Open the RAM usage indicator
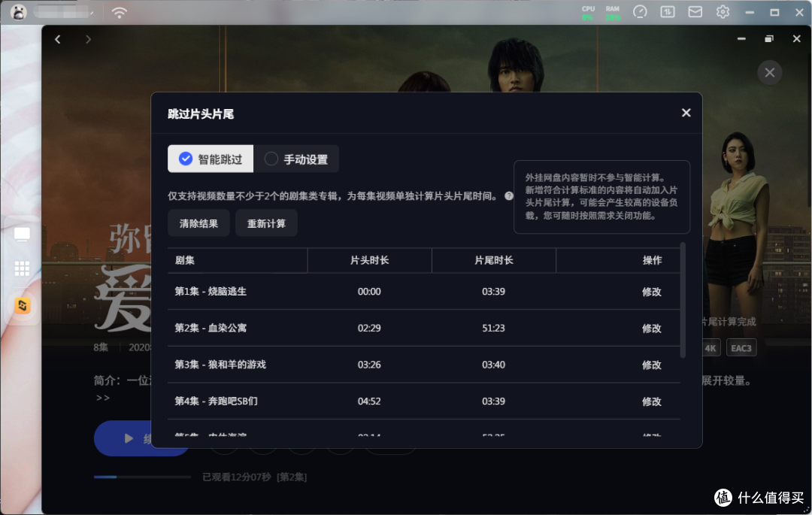The image size is (812, 515). click(x=613, y=13)
